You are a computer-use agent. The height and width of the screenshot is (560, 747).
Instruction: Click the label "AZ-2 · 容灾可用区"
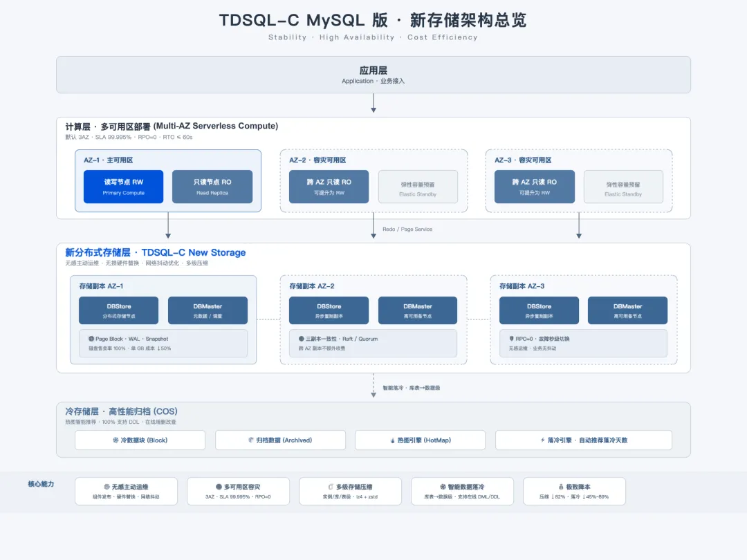point(317,160)
